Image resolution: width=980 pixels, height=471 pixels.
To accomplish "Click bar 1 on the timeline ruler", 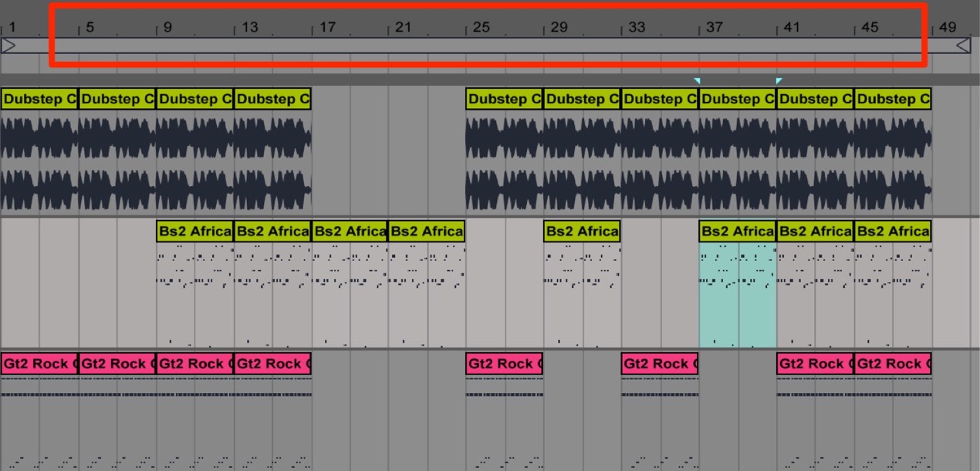I will [12, 27].
